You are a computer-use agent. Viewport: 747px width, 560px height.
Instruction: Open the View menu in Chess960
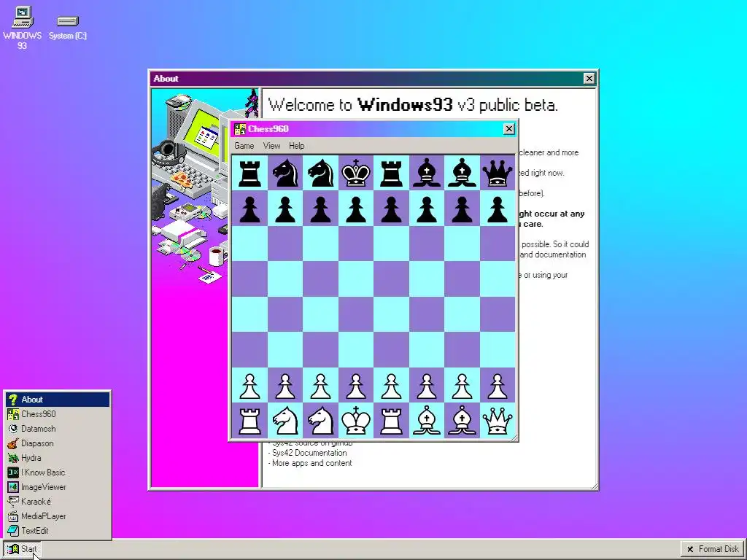(271, 146)
